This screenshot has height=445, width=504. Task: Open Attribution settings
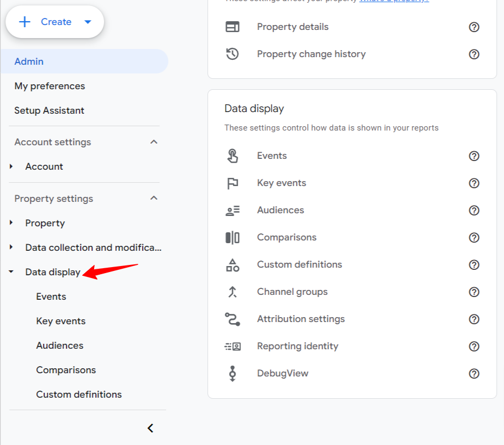point(300,319)
